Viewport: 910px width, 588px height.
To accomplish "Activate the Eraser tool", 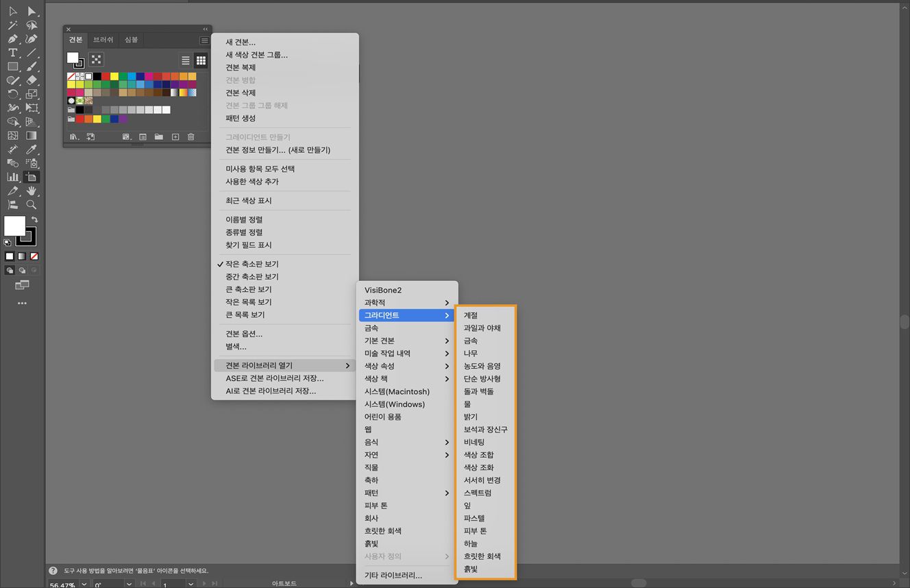I will [32, 80].
